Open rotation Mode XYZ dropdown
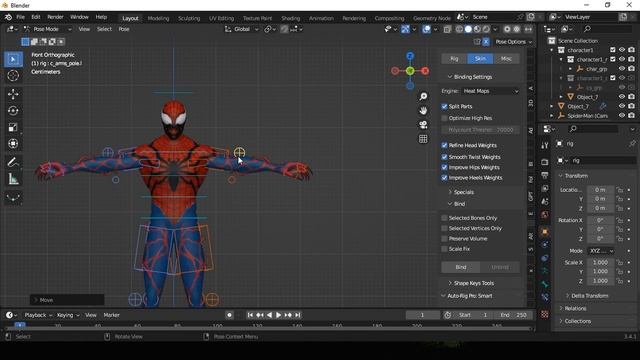The width and height of the screenshot is (640, 360). pyautogui.click(x=601, y=251)
